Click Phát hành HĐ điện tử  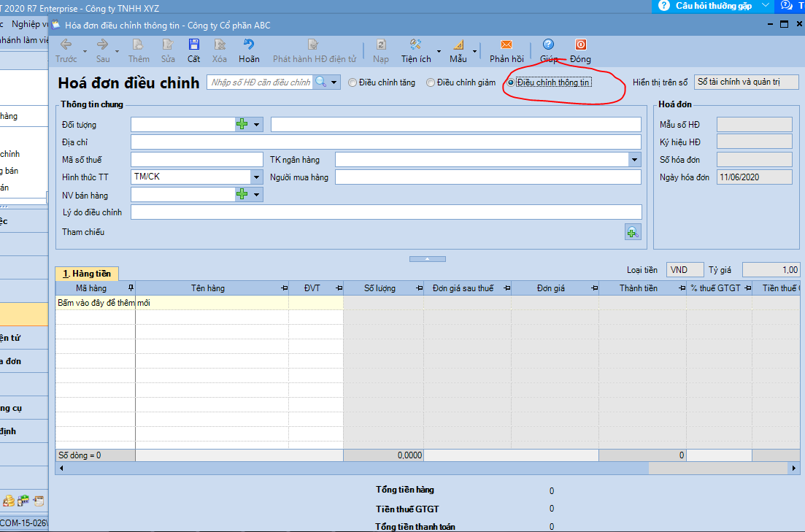pyautogui.click(x=315, y=51)
